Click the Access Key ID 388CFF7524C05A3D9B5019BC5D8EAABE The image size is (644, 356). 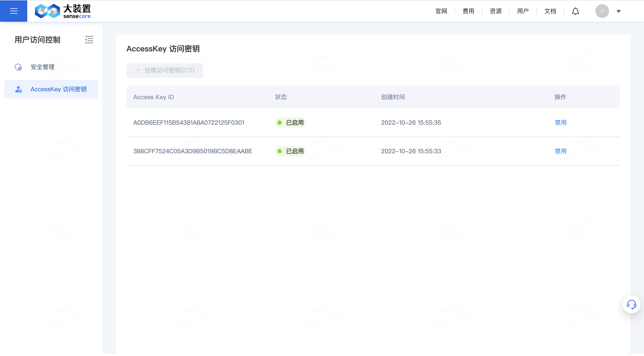tap(193, 151)
